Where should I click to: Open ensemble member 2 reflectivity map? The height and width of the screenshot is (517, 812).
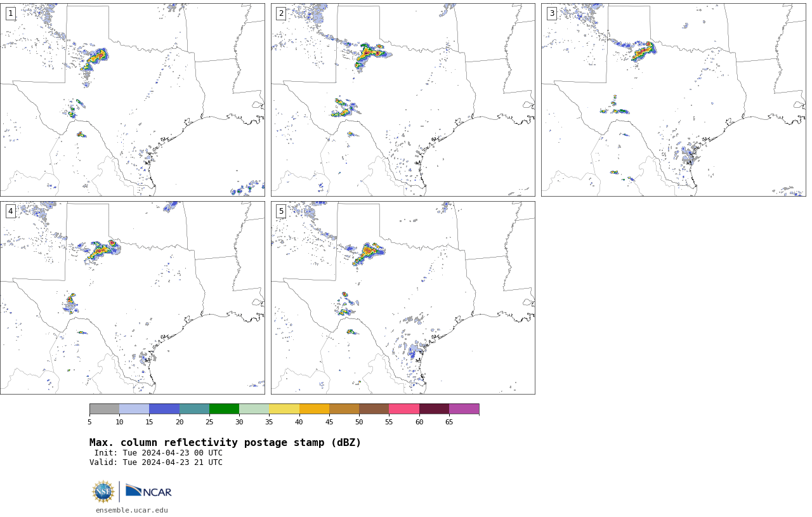403,100
